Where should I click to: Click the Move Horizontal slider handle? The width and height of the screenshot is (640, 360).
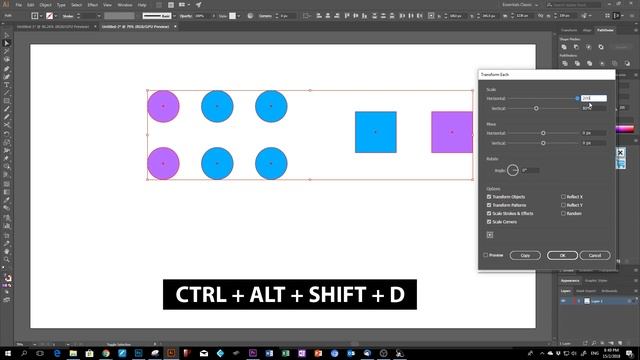tap(543, 133)
